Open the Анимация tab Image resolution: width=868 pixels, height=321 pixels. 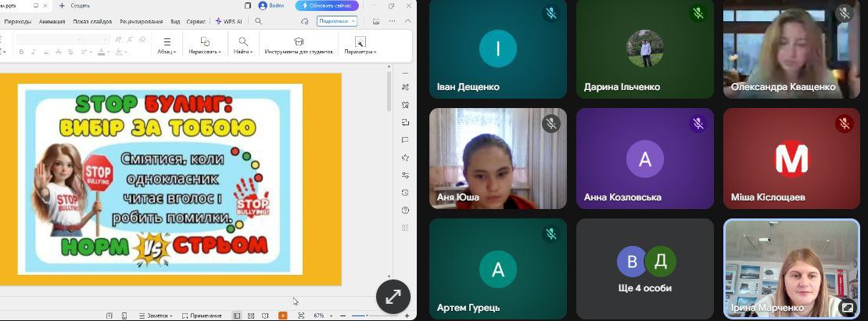point(52,21)
